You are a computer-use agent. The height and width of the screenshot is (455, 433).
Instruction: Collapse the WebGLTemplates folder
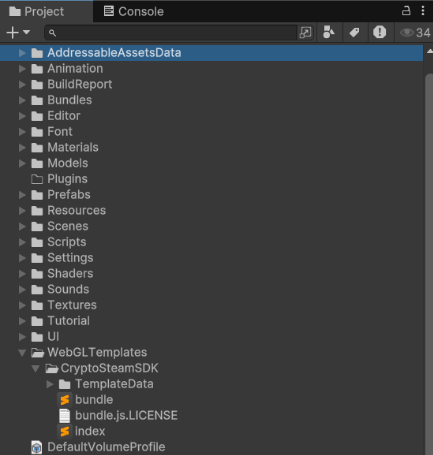(22, 352)
